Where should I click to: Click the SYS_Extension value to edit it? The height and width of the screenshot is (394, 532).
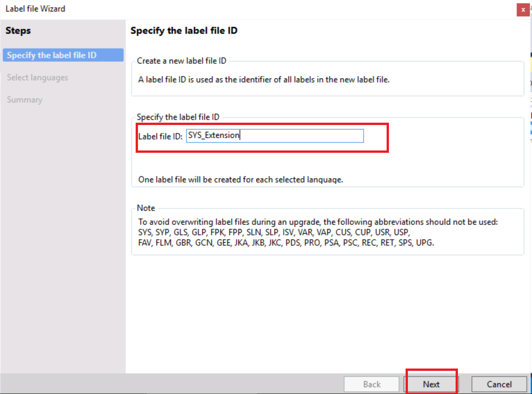pos(213,135)
